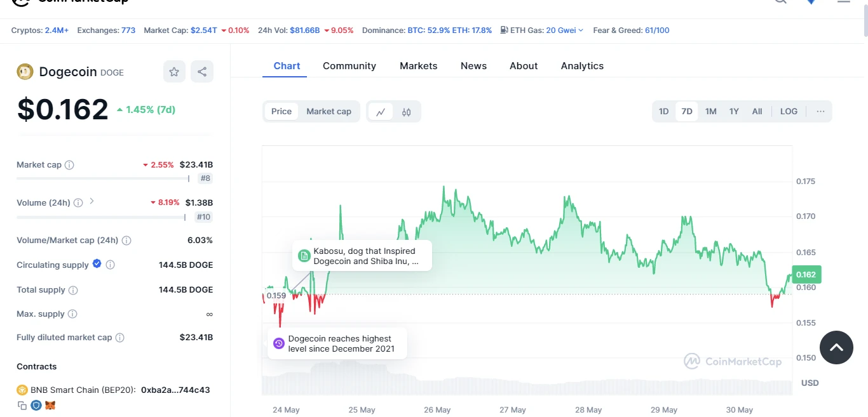Click the BNB Smart Chain logo icon
Screen dimensions: 868x417
(22, 390)
